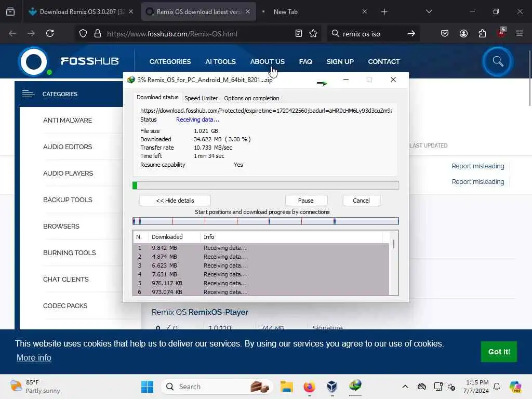
Task: Open the Pocket save icon
Action: 445,33
